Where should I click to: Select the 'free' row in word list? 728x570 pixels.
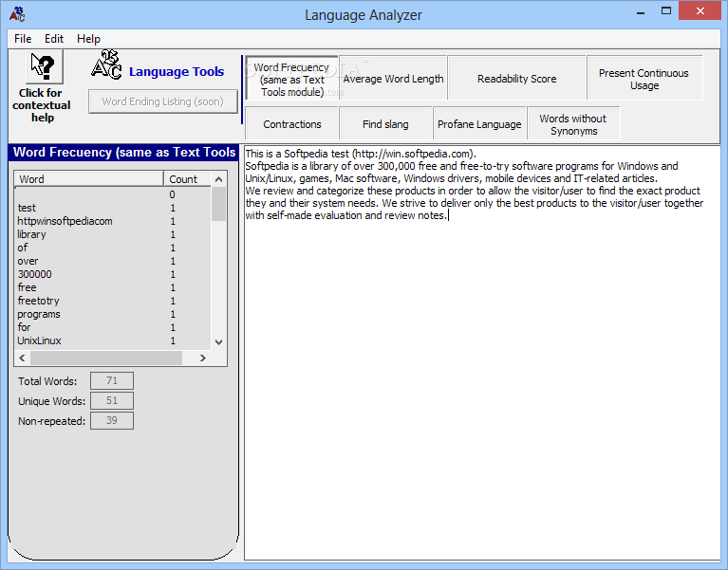click(113, 287)
